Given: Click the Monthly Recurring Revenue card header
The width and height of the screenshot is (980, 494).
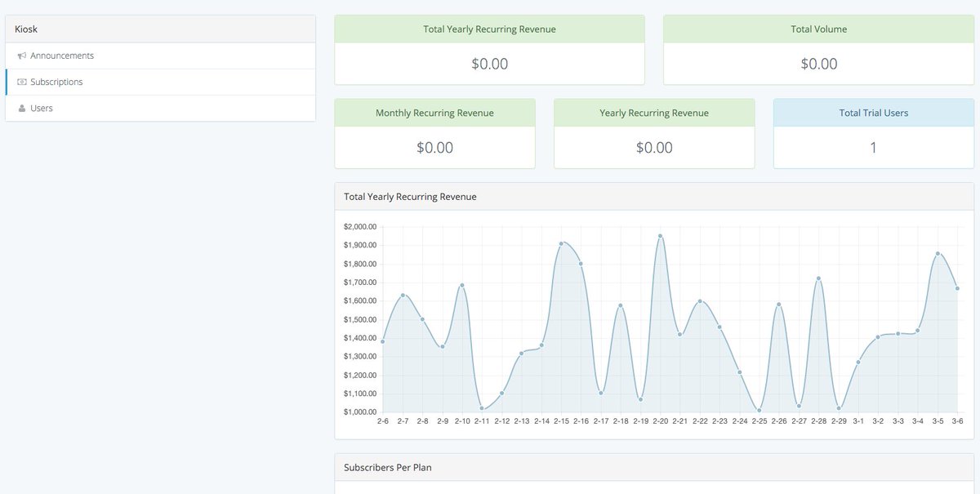Looking at the screenshot, I should coord(434,113).
